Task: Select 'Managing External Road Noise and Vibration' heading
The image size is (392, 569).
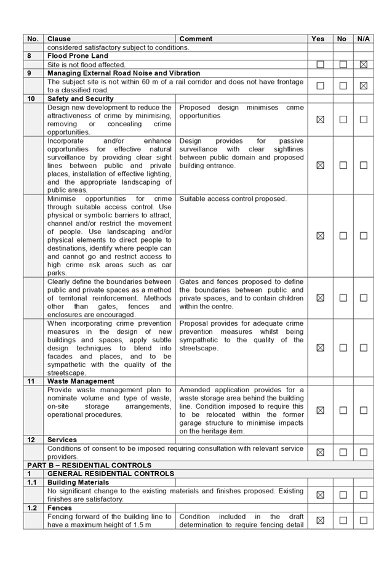Action: point(124,73)
